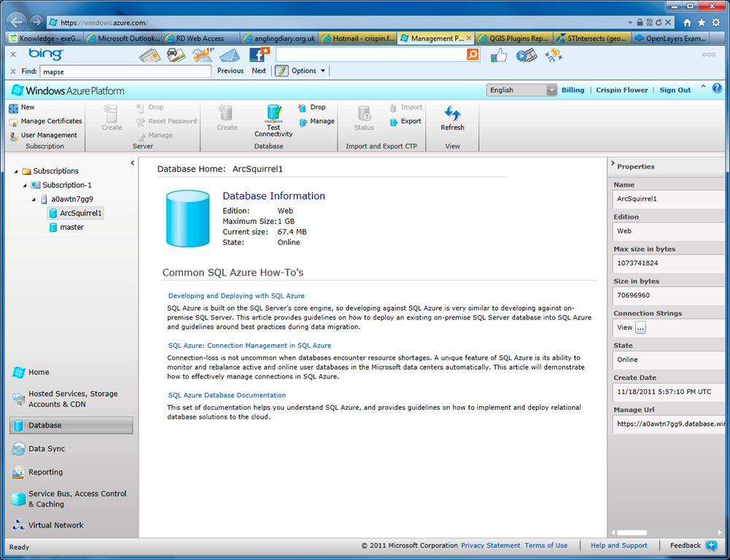Collapse the ribbon header with caret
The height and width of the screenshot is (560, 730).
pyautogui.click(x=703, y=87)
